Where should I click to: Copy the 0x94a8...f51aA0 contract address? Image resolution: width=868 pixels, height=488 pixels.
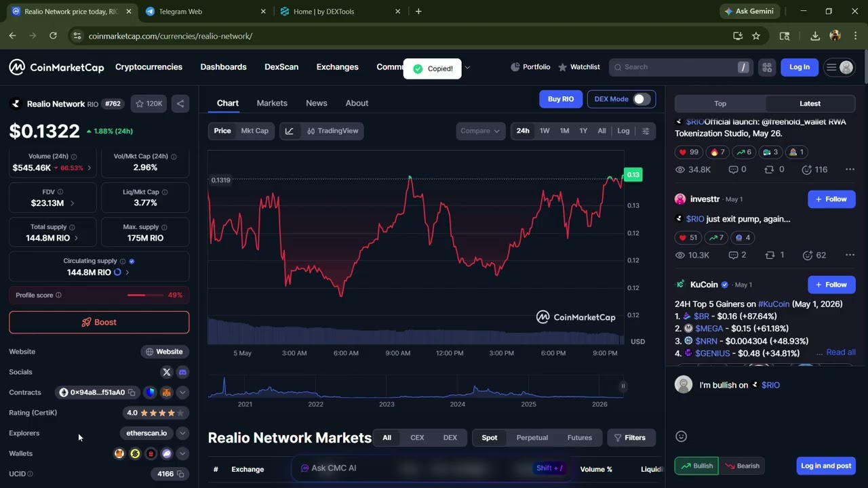coord(132,392)
